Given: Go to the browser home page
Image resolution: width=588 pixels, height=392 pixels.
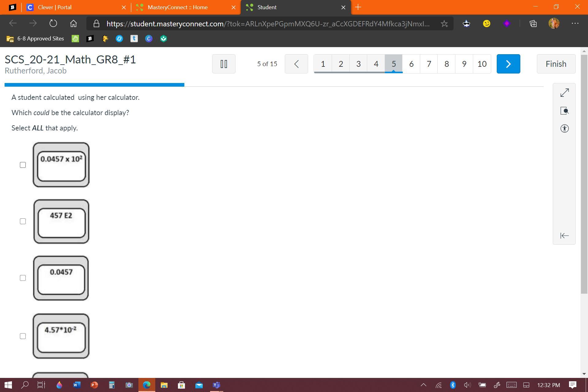Looking at the screenshot, I should (73, 24).
